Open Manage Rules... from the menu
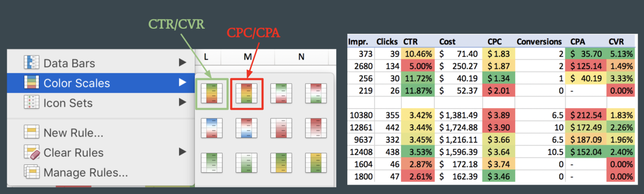The width and height of the screenshot is (644, 194). click(x=101, y=172)
